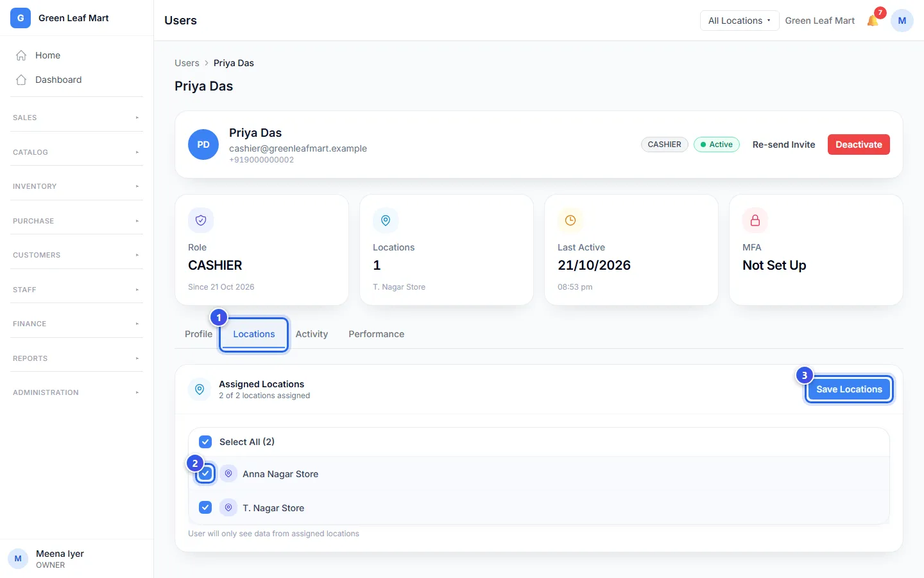Open the M user avatar menu
Image resolution: width=924 pixels, height=578 pixels.
(902, 21)
